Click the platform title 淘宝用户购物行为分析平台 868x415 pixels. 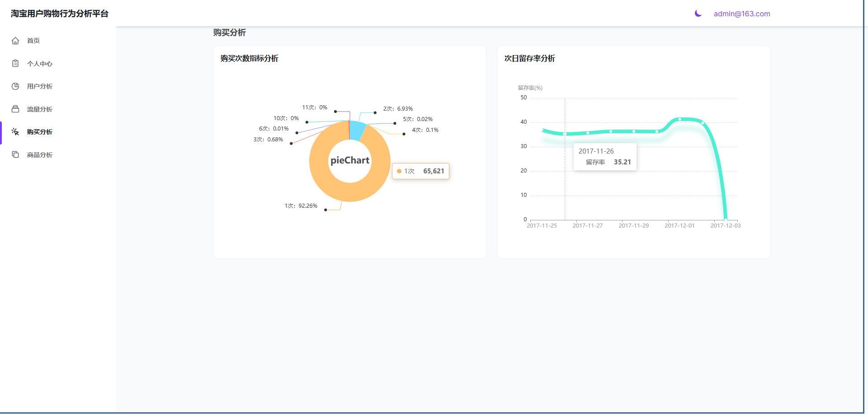point(60,14)
